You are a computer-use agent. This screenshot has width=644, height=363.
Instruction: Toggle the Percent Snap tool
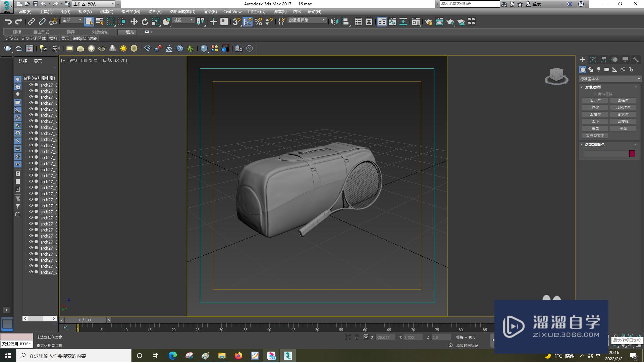click(258, 22)
